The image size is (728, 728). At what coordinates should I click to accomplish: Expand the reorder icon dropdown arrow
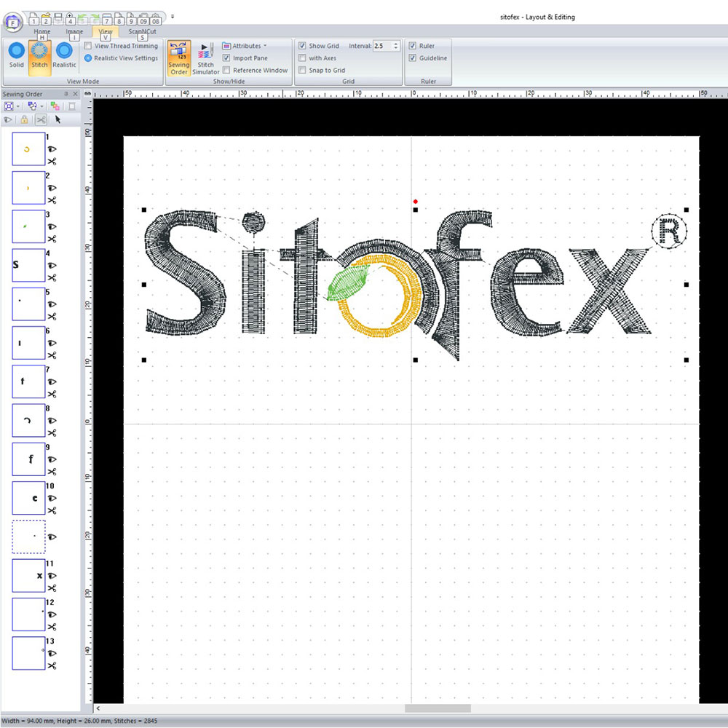(41, 106)
